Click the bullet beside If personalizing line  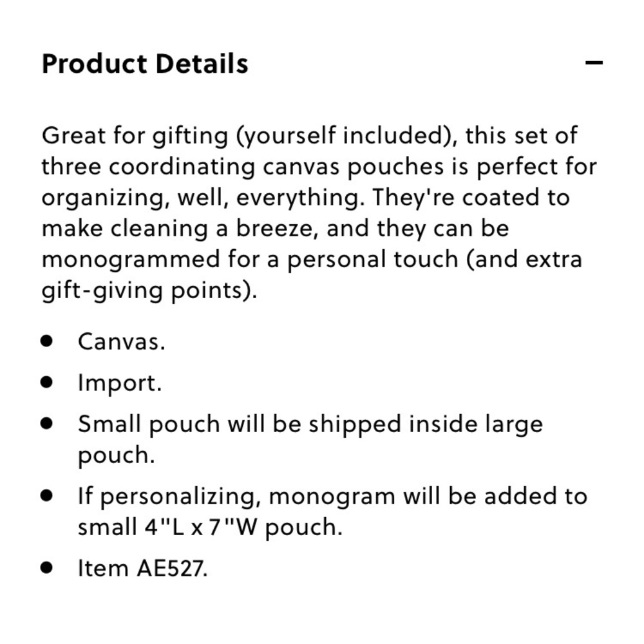pyautogui.click(x=47, y=496)
